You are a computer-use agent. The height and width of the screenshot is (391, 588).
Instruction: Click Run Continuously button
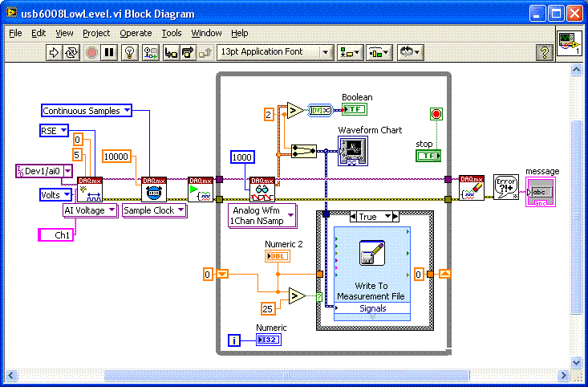(x=71, y=52)
